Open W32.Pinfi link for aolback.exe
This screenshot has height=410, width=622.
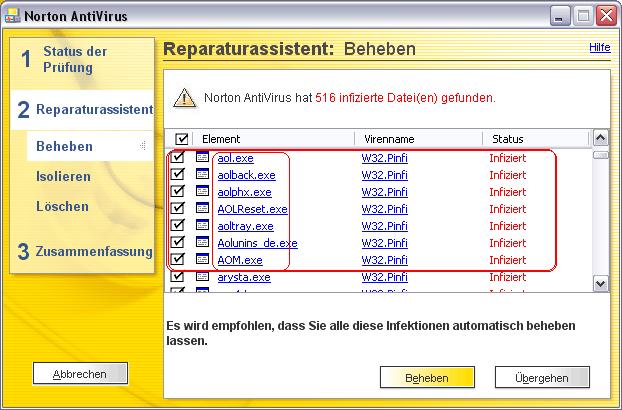coord(384,175)
